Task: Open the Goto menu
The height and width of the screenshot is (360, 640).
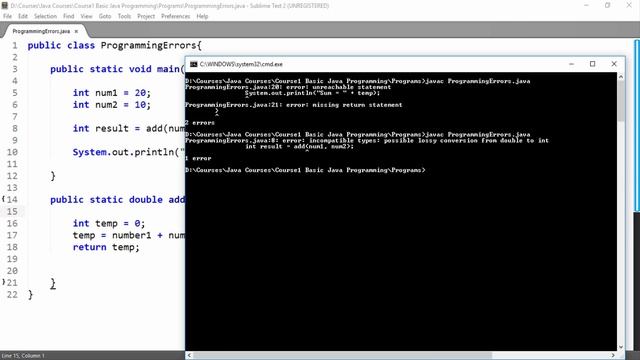Action: click(x=105, y=16)
